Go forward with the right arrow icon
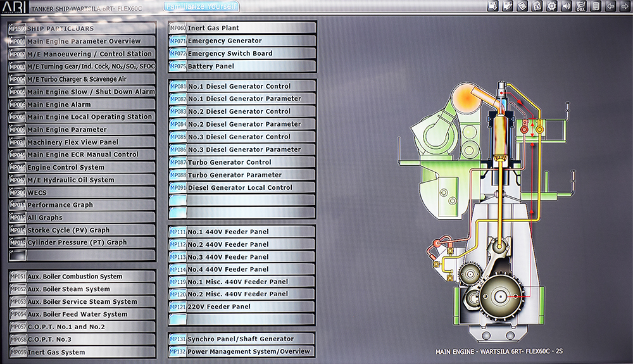633x364 pixels. (625, 6)
